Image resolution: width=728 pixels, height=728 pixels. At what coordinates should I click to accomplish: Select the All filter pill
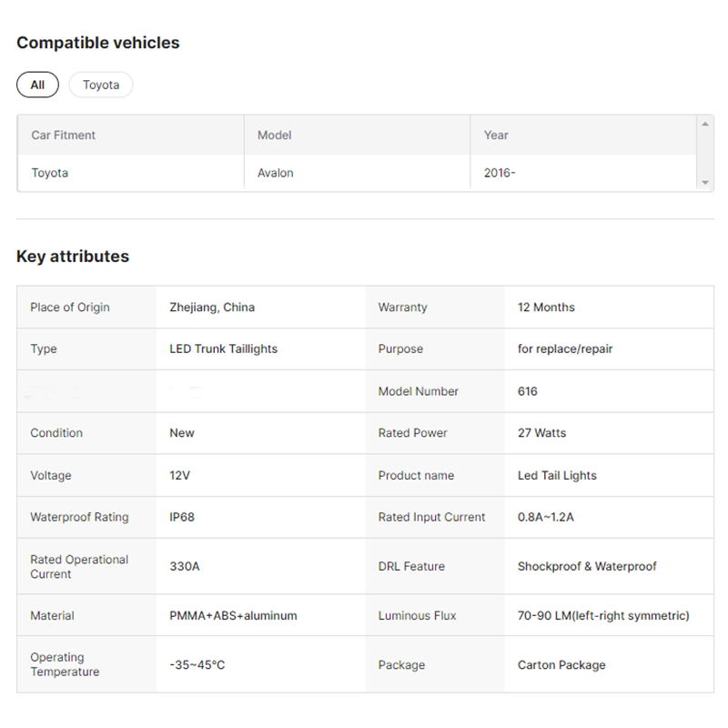37,85
